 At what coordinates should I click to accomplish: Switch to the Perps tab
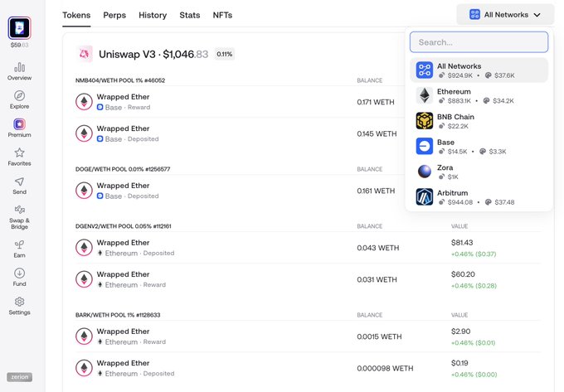114,15
